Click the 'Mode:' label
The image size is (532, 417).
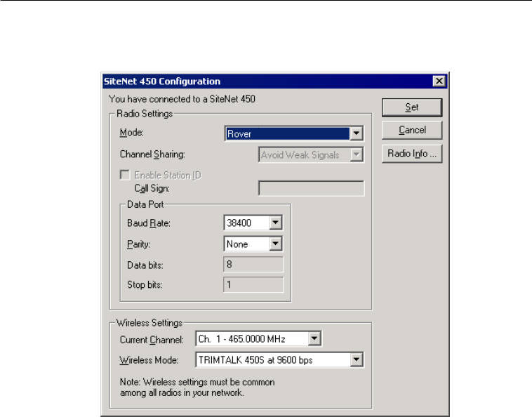(132, 132)
